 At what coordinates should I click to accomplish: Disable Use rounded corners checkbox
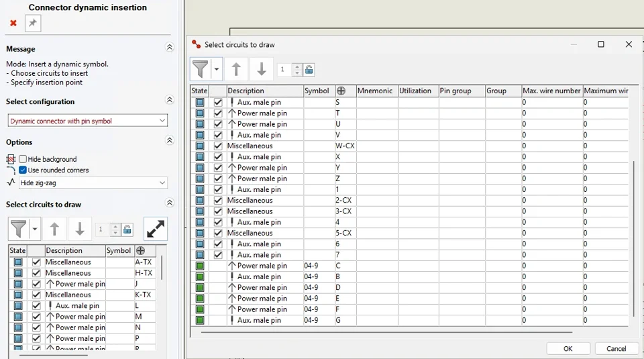pos(23,170)
